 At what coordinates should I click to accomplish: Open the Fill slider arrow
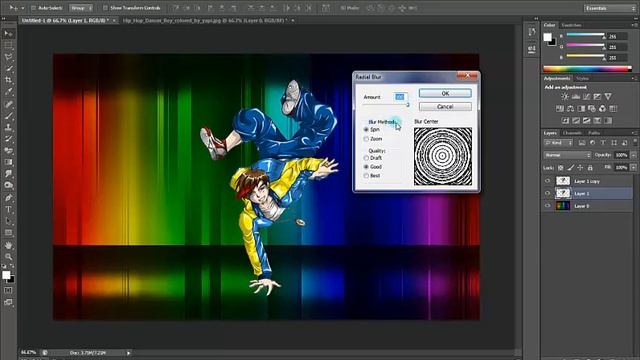coord(633,168)
